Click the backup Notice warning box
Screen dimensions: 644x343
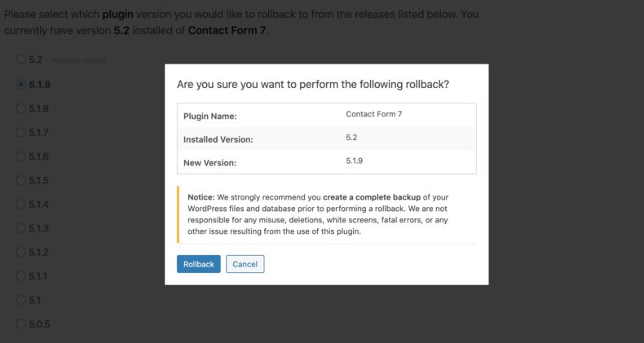pyautogui.click(x=327, y=214)
